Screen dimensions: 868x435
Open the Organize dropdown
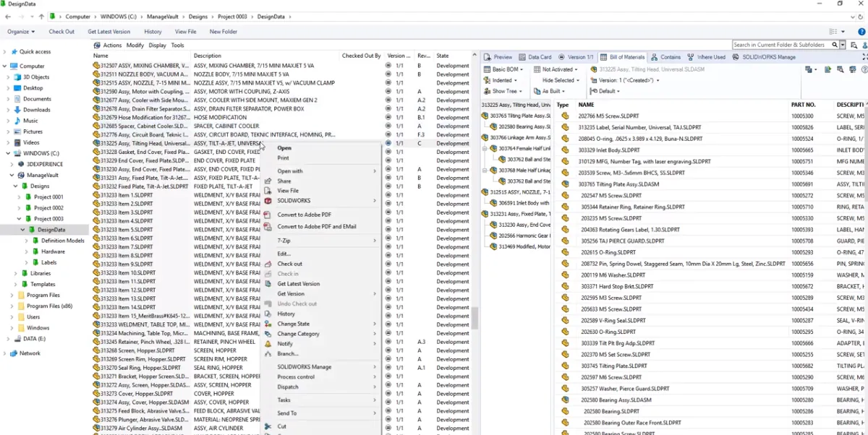[x=21, y=32]
